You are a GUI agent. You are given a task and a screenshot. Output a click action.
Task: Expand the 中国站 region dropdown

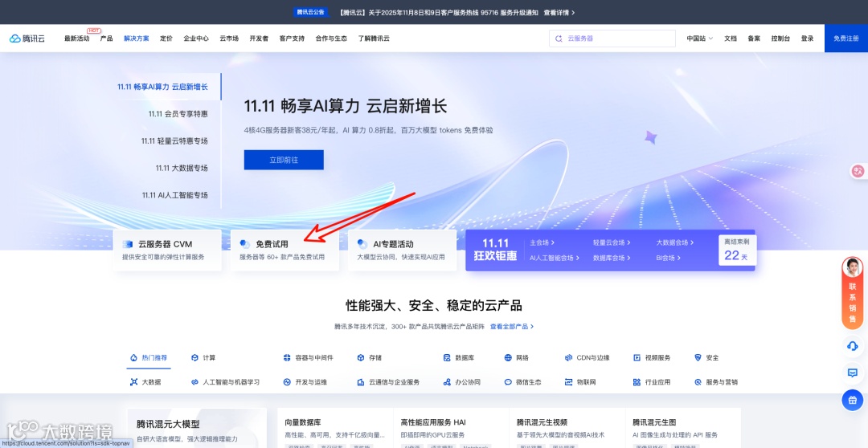click(x=700, y=39)
